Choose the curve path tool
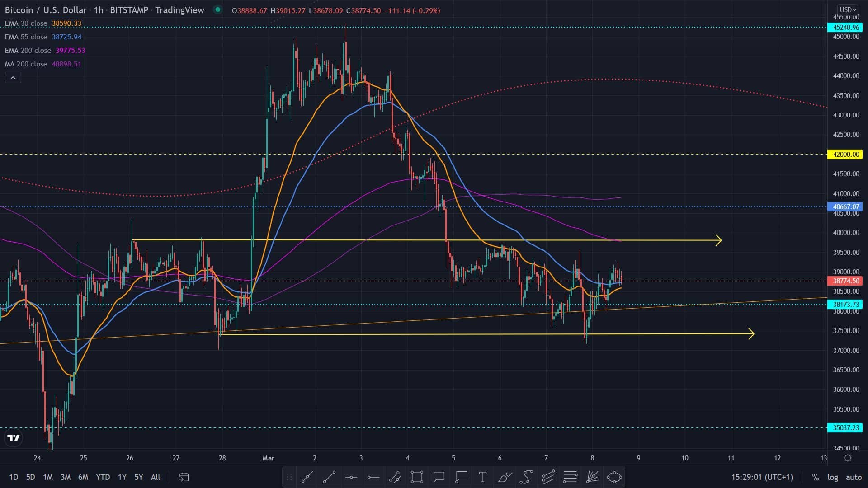This screenshot has height=488, width=868. [x=527, y=477]
